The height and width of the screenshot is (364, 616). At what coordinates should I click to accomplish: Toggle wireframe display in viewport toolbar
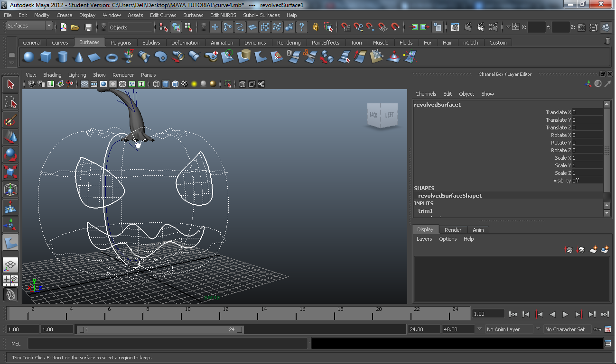[156, 84]
